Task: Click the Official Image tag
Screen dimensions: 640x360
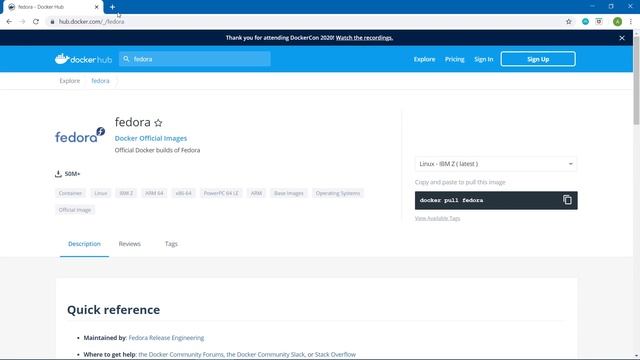Action: click(75, 210)
